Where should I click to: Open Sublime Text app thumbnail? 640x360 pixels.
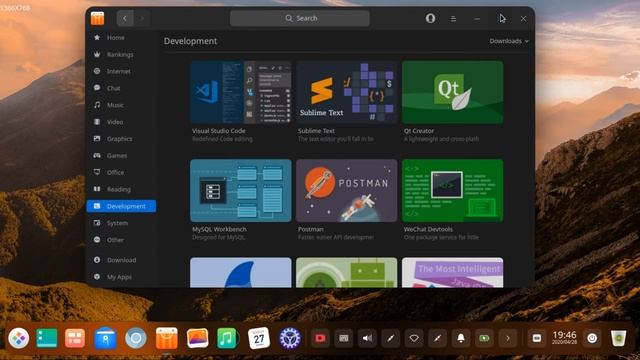click(347, 92)
